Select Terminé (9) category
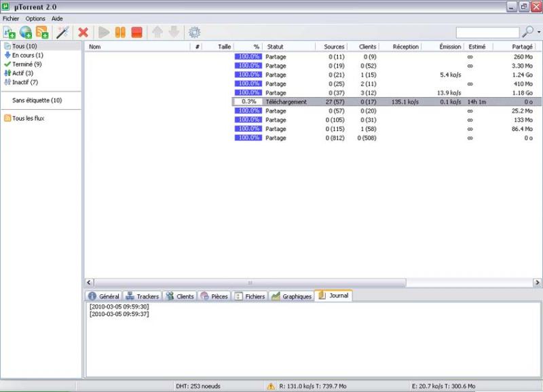Viewport: 543px width, 392px height. (23, 64)
